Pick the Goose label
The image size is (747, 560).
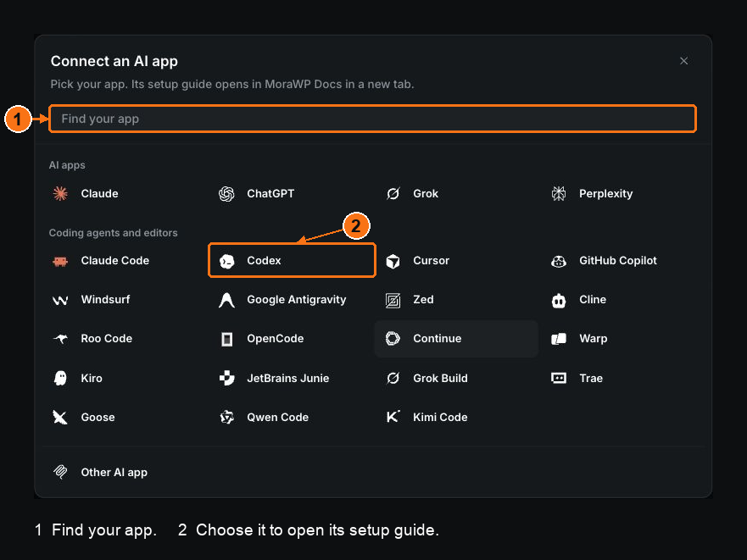98,417
